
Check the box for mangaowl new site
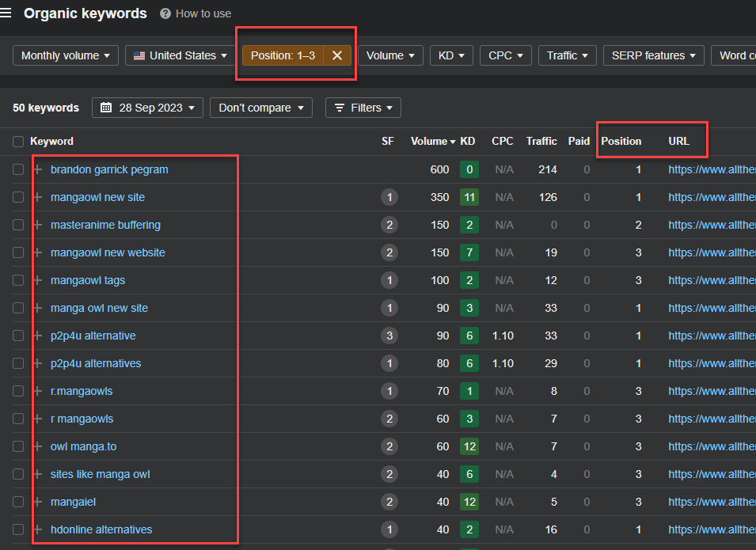click(x=18, y=197)
